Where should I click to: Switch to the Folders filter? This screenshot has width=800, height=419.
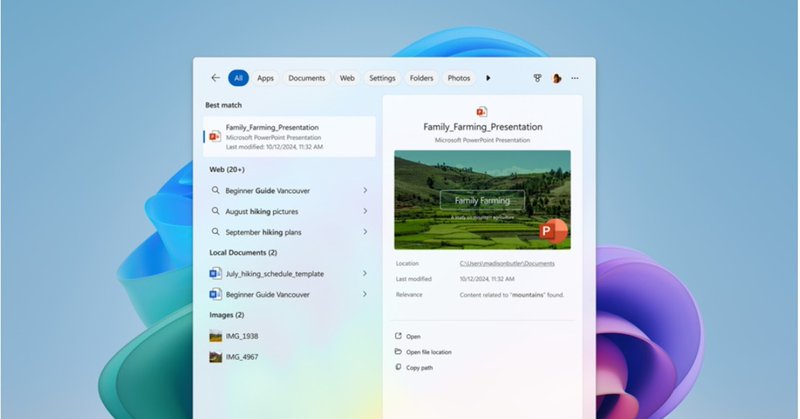coord(421,78)
